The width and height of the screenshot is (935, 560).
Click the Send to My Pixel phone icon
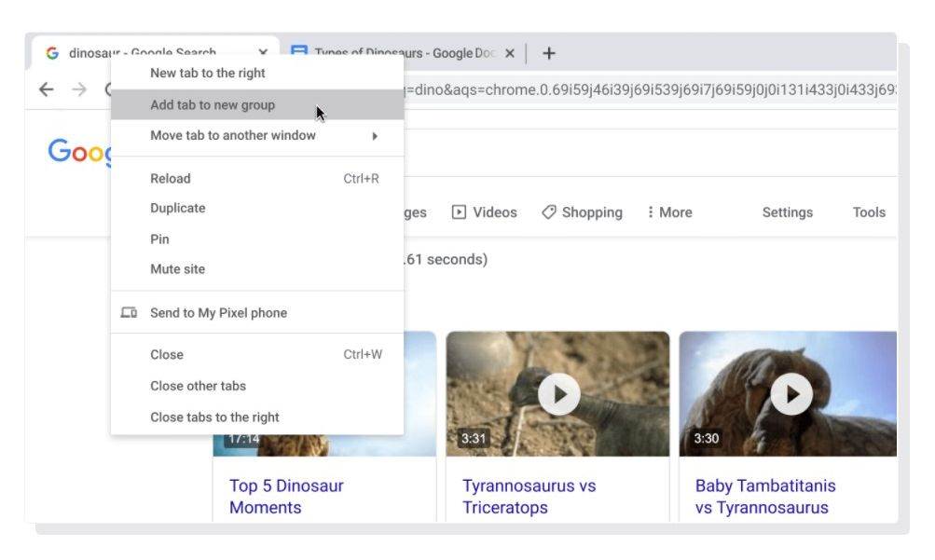click(131, 314)
